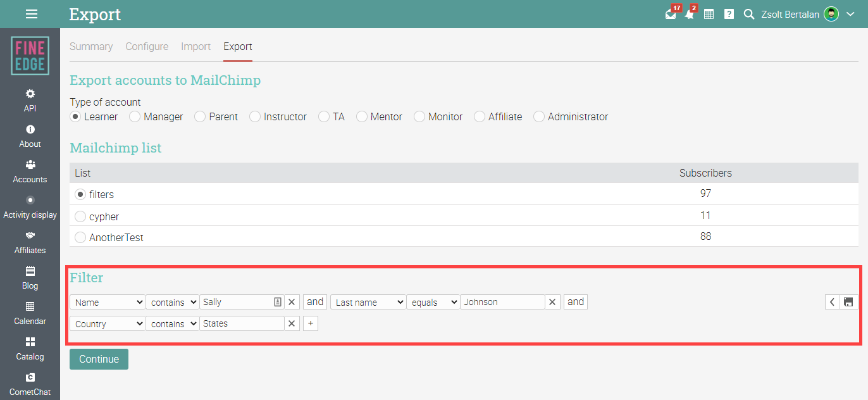868x400 pixels.
Task: Open the hamburger menu
Action: tap(31, 14)
